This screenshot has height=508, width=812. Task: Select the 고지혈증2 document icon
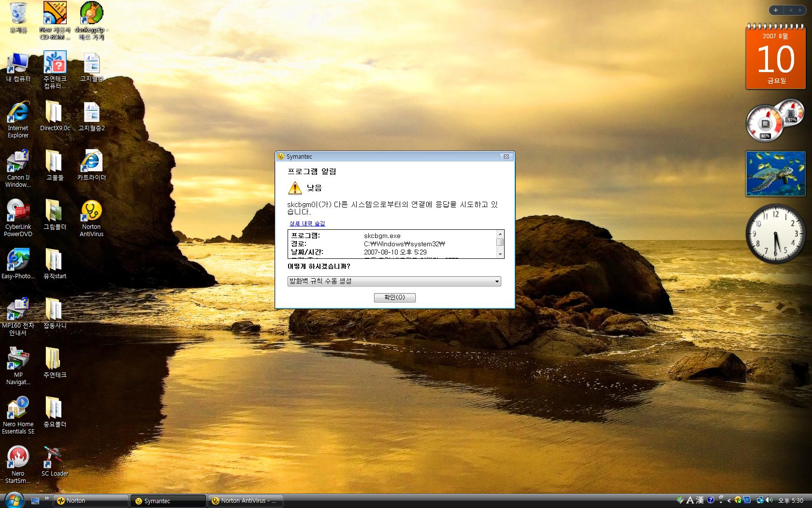[x=91, y=116]
